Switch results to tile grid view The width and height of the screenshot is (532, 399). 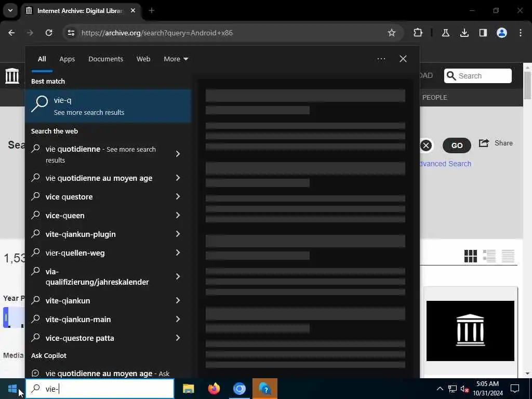click(470, 256)
